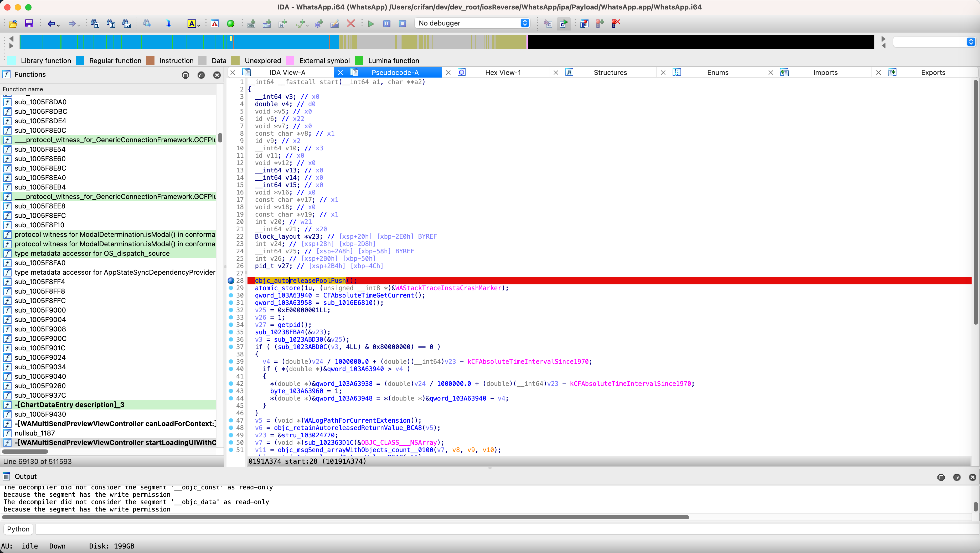980x553 pixels.
Task: Toggle breakpoint dot at line 51
Action: click(230, 450)
